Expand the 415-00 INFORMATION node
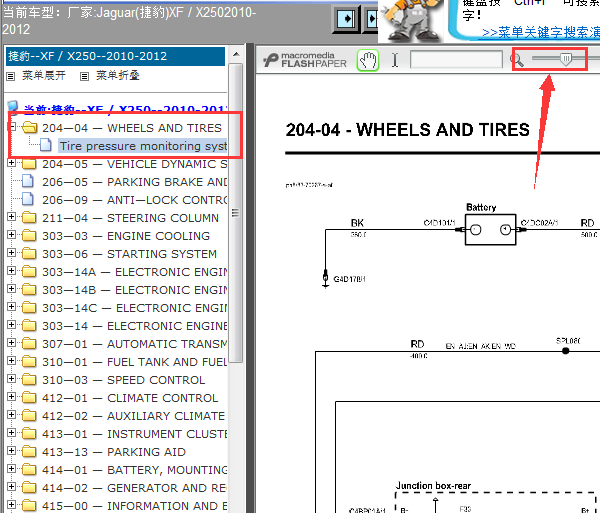This screenshot has height=513, width=600. pos(12,504)
